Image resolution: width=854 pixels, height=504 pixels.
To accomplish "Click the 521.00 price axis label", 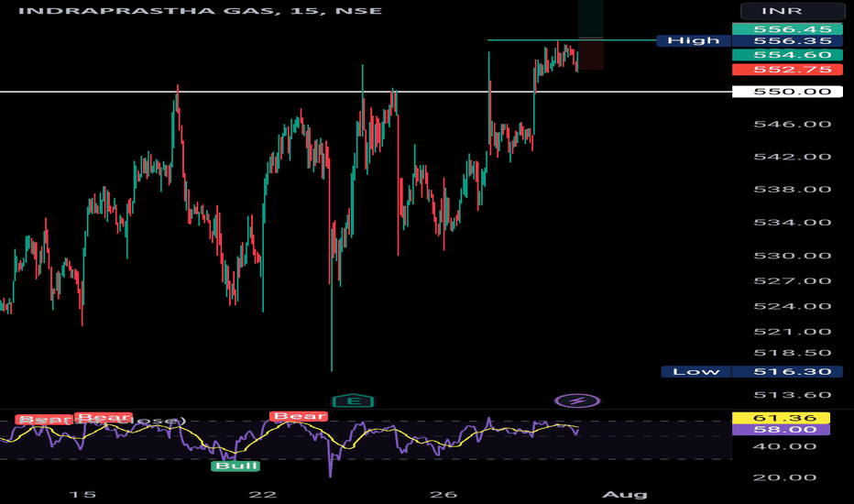I will (x=792, y=332).
